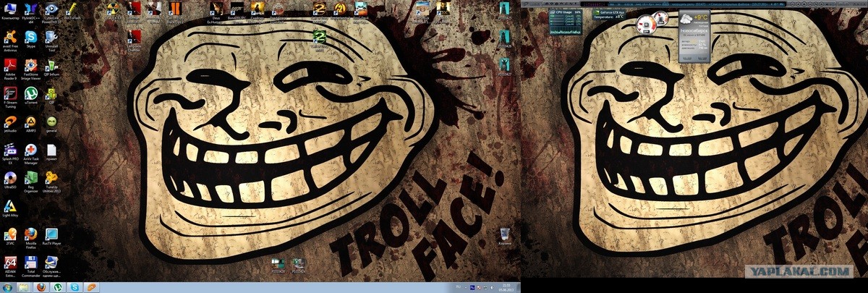868x293 pixels.
Task: Open Deus Ex Human Revolution shortcut
Action: coord(217,12)
